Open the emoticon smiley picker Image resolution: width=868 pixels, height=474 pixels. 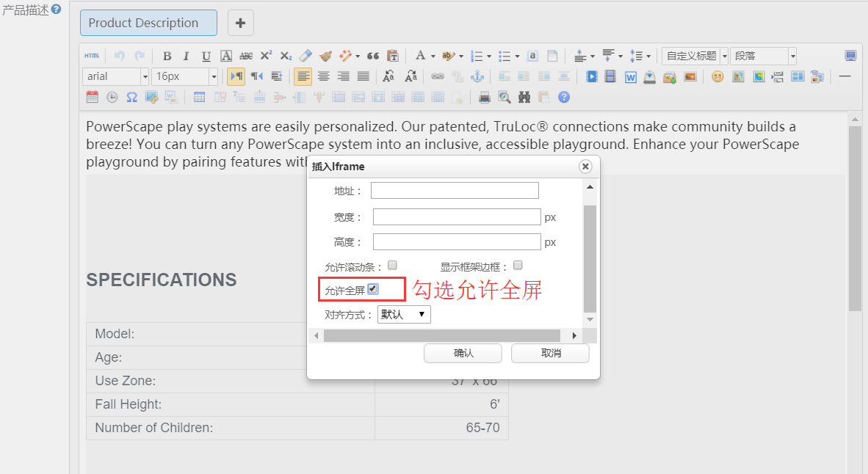[717, 76]
